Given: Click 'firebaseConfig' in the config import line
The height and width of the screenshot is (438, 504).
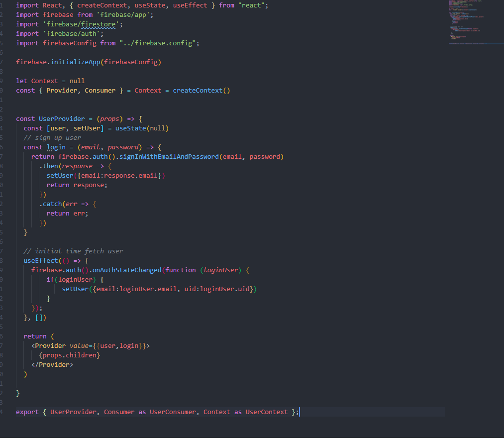Looking at the screenshot, I should tap(70, 43).
